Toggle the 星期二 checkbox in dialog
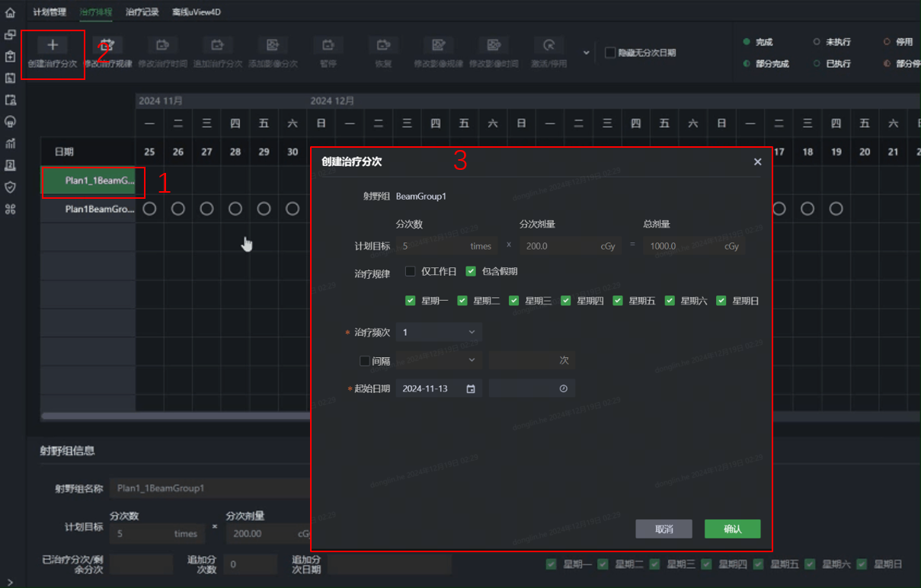This screenshot has height=588, width=921. [x=462, y=301]
